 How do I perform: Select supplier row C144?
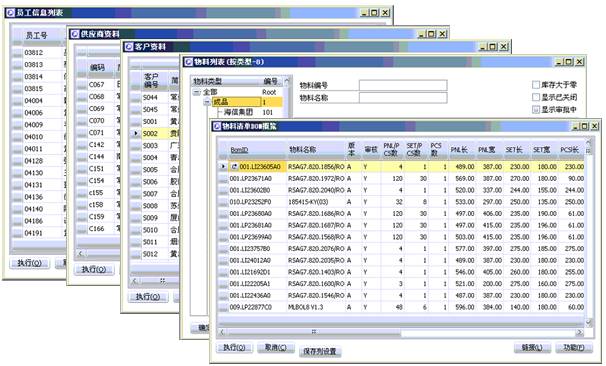tap(97, 157)
